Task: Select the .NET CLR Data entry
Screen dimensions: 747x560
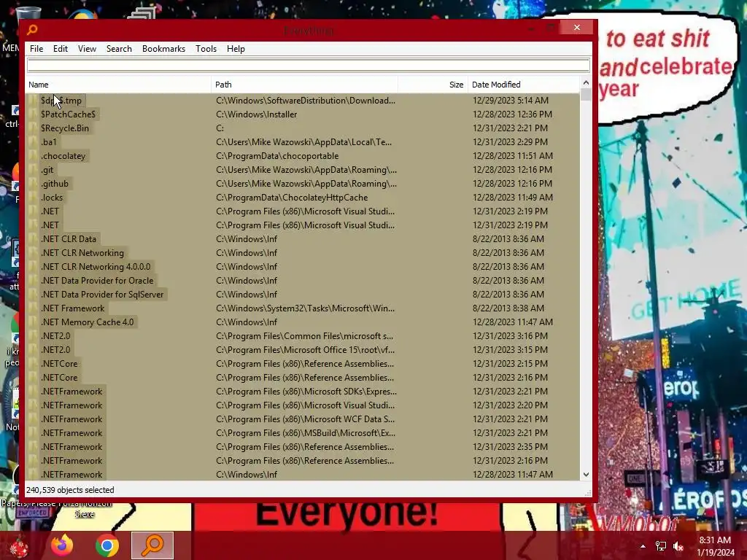Action: tap(68, 239)
